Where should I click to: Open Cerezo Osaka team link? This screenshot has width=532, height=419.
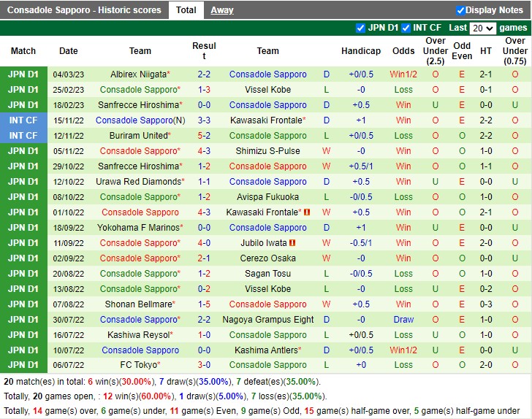267,258
